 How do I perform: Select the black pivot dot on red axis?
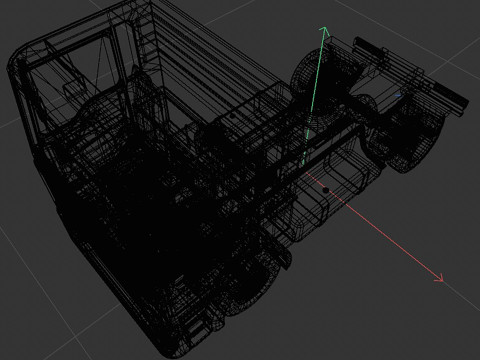[x=326, y=190]
